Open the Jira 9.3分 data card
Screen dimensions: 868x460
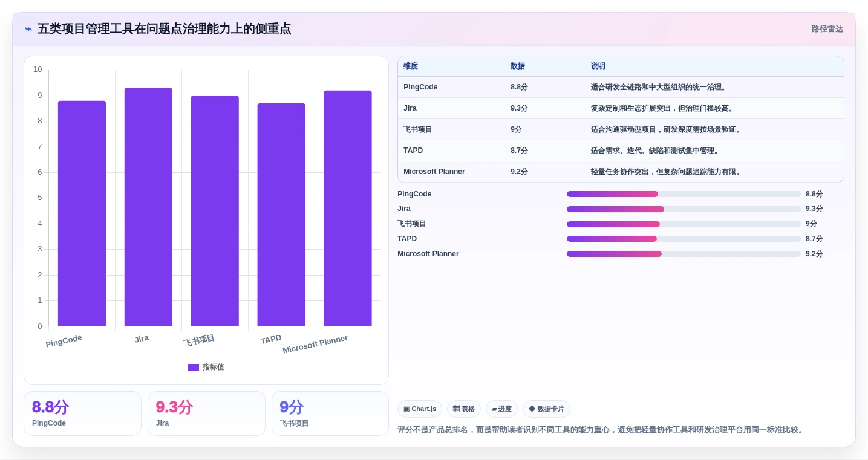click(x=206, y=413)
